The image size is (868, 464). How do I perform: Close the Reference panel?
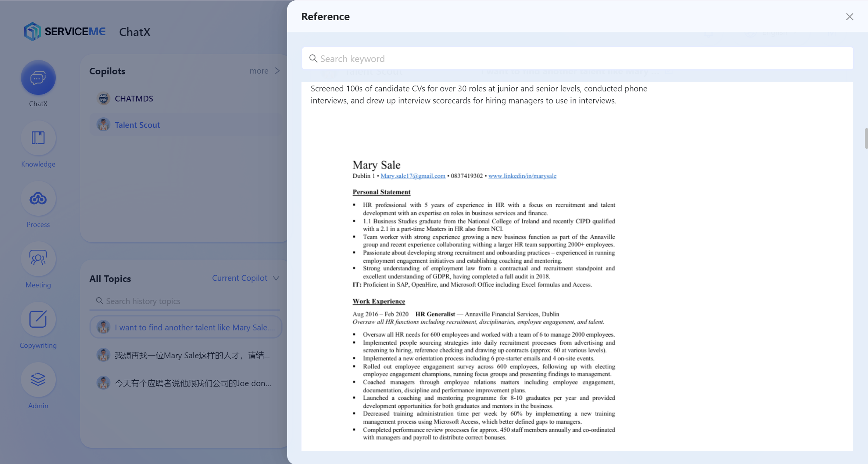[849, 17]
